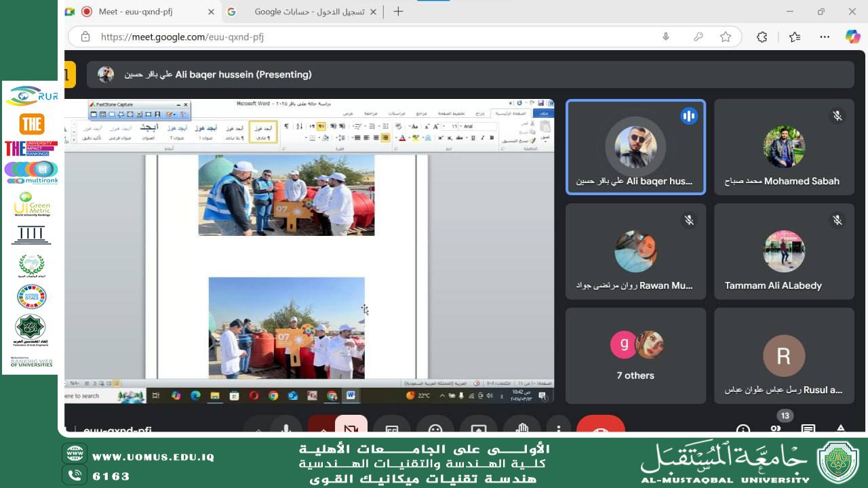Pick the text highlight color swatch
The width and height of the screenshot is (868, 488).
pyautogui.click(x=416, y=138)
